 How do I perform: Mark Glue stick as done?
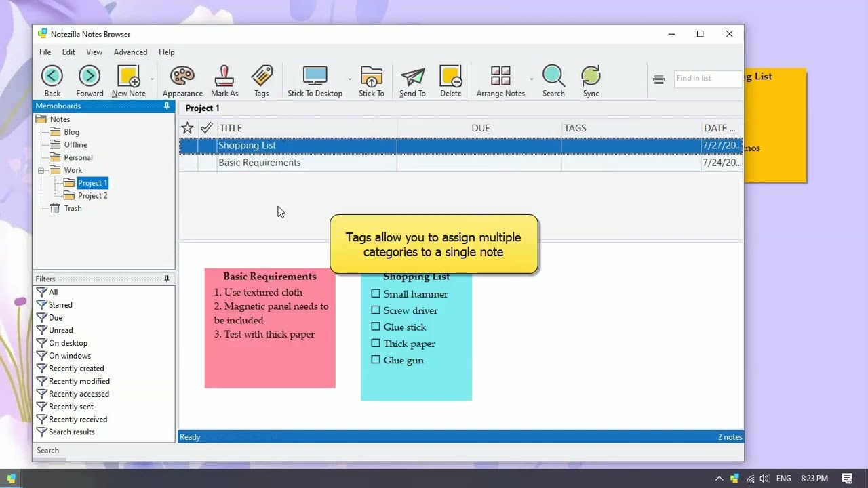[376, 327]
